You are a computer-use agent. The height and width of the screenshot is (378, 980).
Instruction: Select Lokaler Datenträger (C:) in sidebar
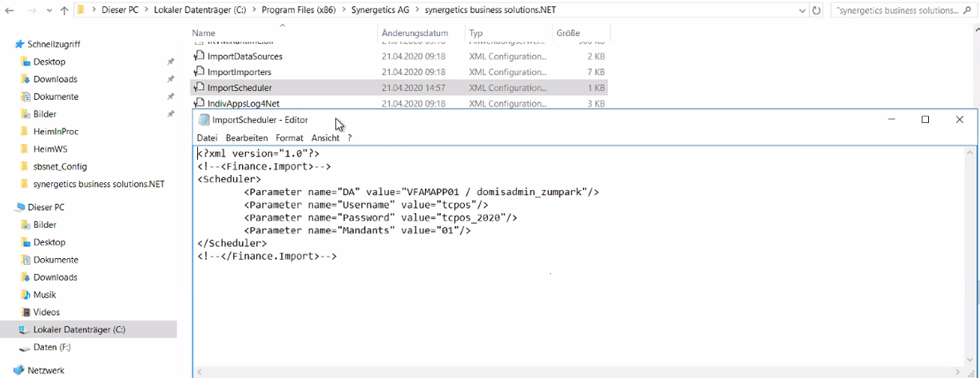click(79, 329)
